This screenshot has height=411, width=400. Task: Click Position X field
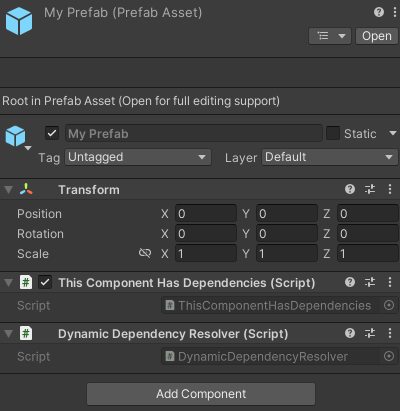tap(206, 213)
